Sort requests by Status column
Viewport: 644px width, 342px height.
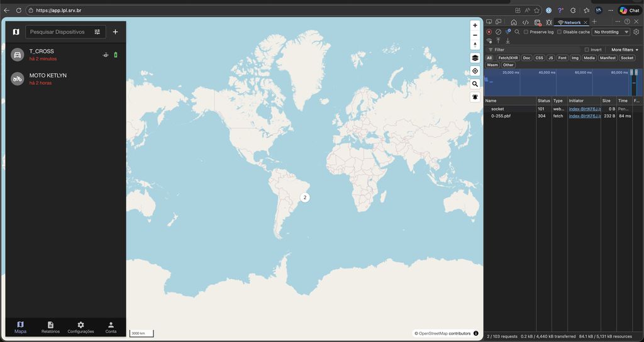(x=543, y=101)
